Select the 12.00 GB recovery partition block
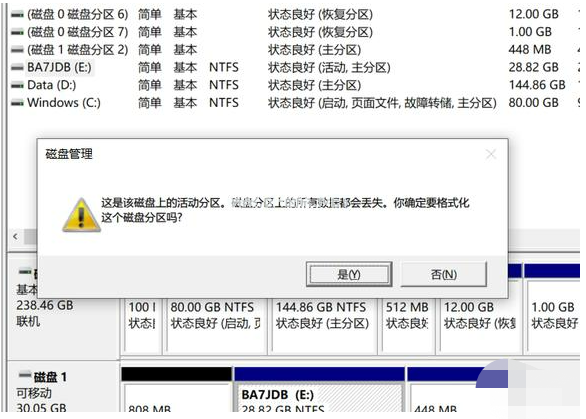Viewport: 586px width, 419px height. (x=481, y=325)
